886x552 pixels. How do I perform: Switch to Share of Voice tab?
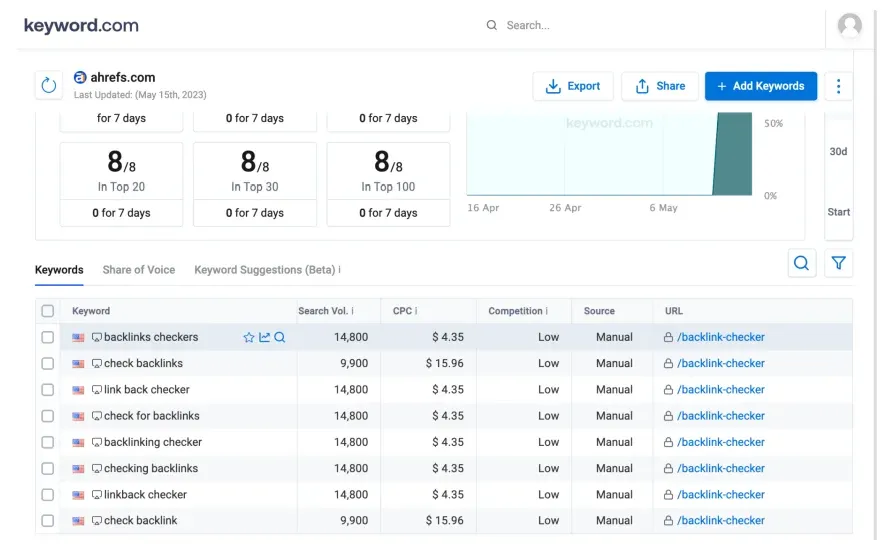pyautogui.click(x=138, y=270)
